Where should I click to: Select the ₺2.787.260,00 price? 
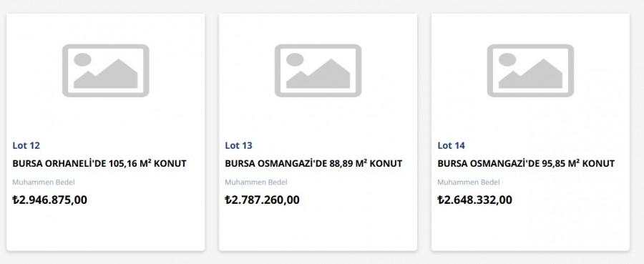click(262, 200)
